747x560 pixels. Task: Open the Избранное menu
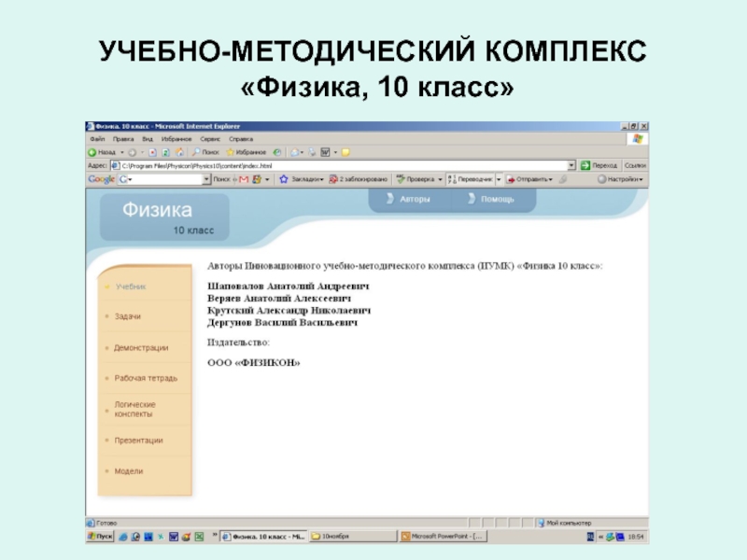176,139
